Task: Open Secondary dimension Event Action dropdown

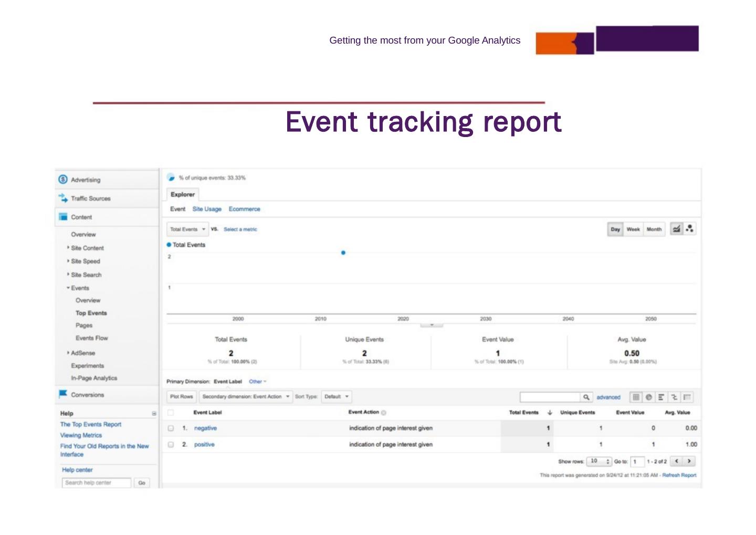Action: tap(246, 397)
